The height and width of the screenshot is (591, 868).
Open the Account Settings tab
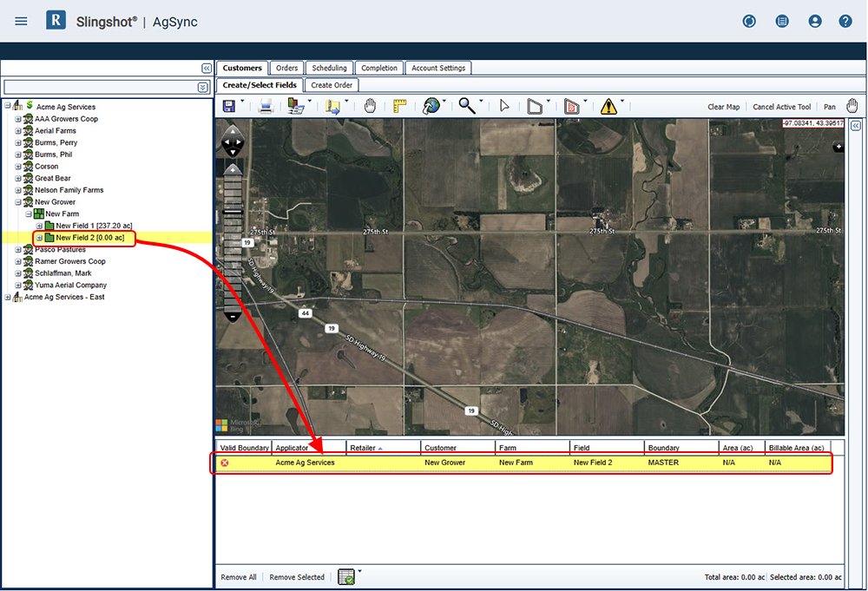438,68
